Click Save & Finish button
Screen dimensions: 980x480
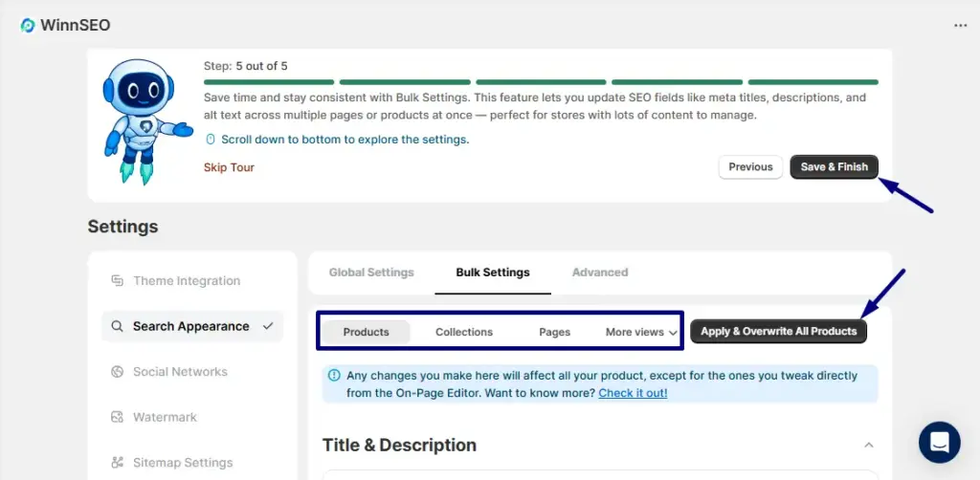click(x=835, y=166)
